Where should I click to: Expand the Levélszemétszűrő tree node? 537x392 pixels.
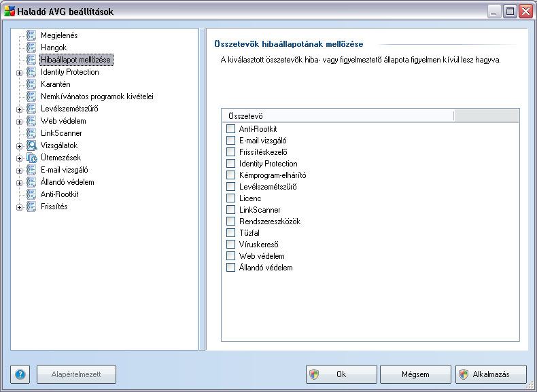tap(19, 109)
